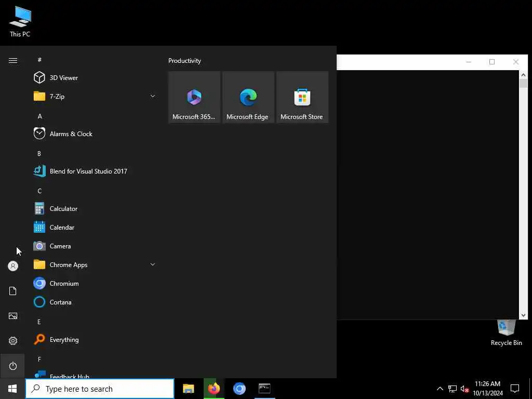Expand the Chrome Apps folder chevron
Screen dimensions: 532x399
(153, 264)
